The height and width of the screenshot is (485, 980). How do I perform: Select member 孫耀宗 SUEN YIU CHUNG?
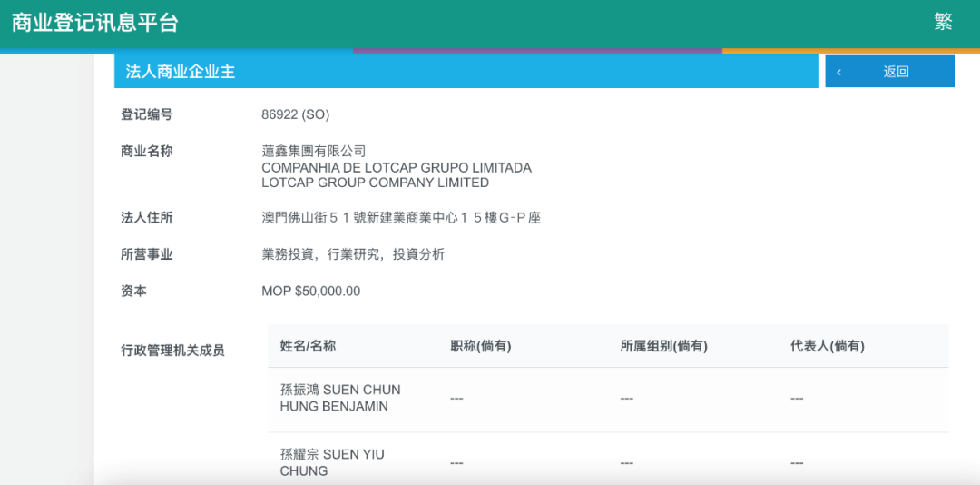[x=332, y=463]
